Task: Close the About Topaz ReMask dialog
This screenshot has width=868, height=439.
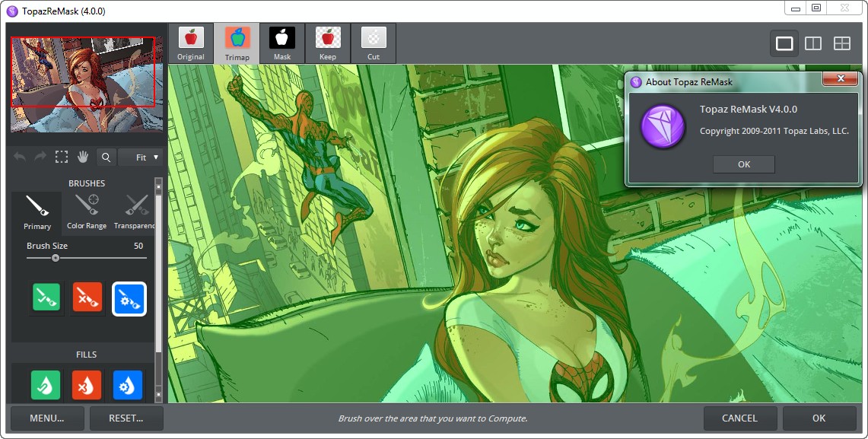Action: click(x=841, y=78)
